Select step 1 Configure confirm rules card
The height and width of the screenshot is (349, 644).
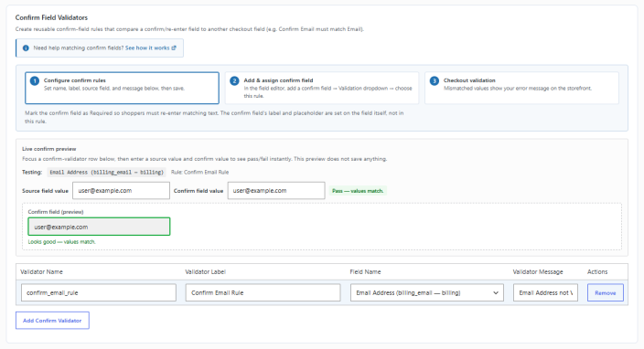click(122, 88)
